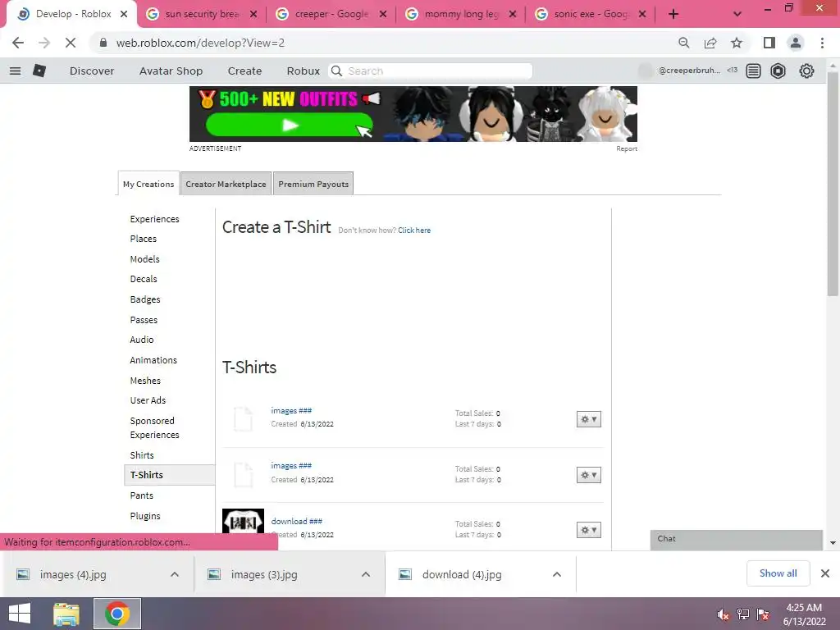This screenshot has width=840, height=630.
Task: Open the Roblox notifications list icon
Action: coord(753,71)
